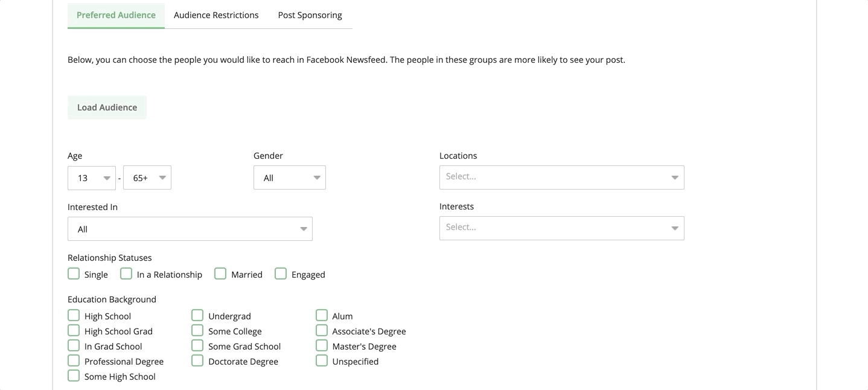Image resolution: width=868 pixels, height=390 pixels.
Task: Open the maximum age dropdown showing 65+
Action: 147,177
